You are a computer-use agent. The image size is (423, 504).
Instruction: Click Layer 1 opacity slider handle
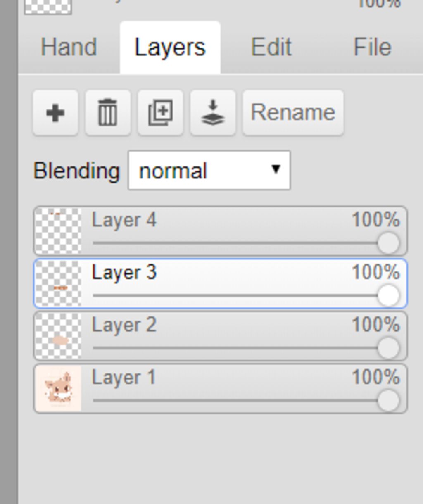388,401
